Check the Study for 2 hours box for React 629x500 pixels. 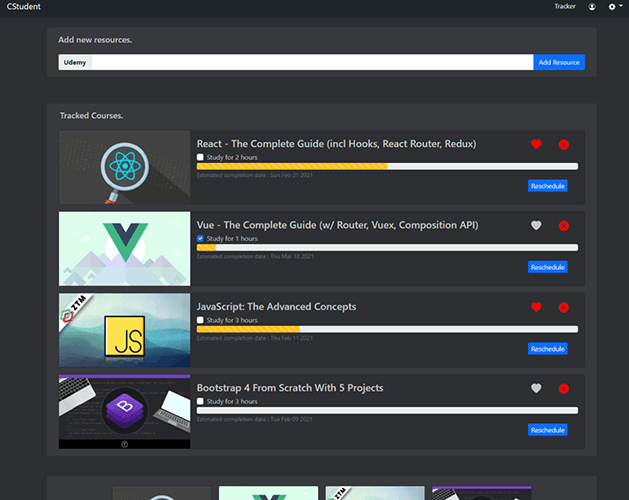(200, 157)
